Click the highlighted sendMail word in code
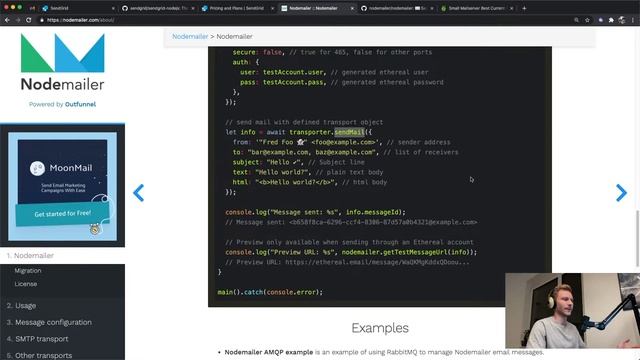This screenshot has width=640, height=360. 349,132
